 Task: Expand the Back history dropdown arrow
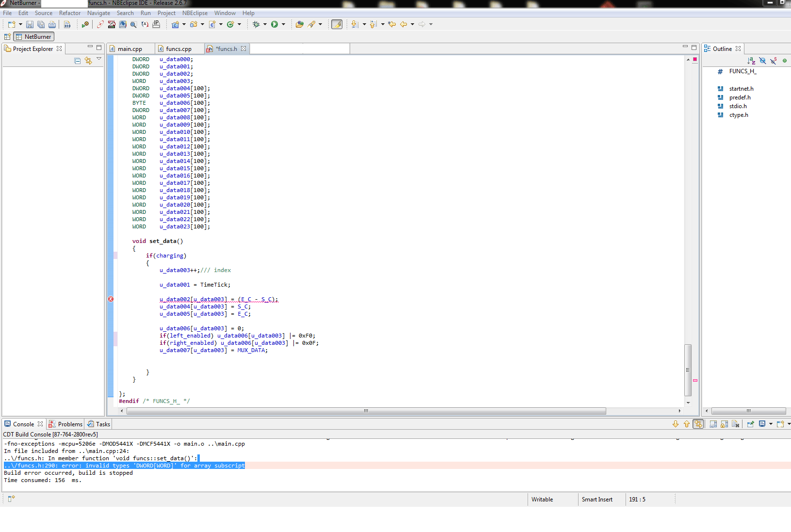point(412,24)
